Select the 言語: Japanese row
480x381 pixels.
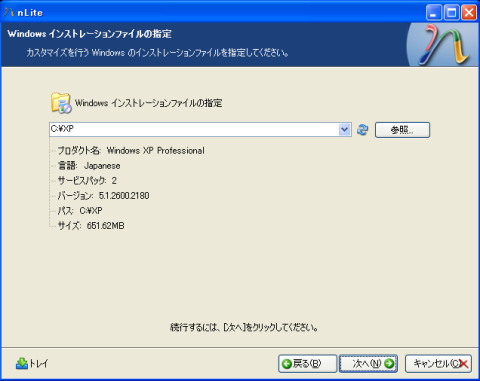pyautogui.click(x=89, y=166)
